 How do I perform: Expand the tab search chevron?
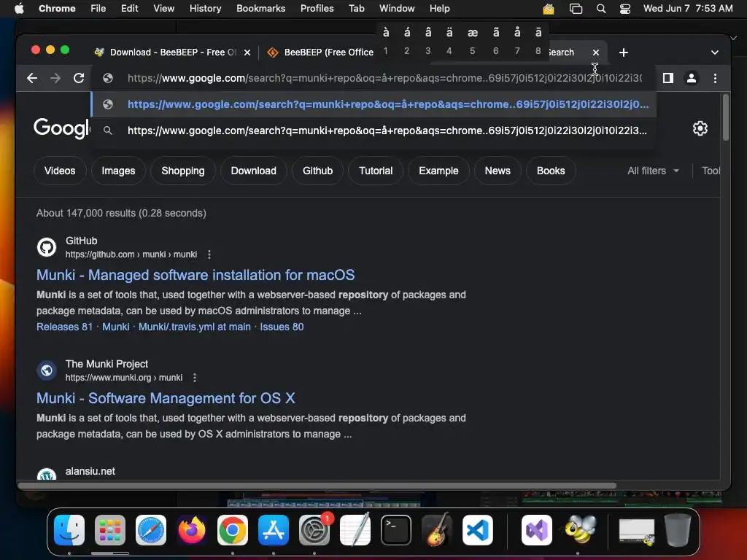[x=715, y=52]
